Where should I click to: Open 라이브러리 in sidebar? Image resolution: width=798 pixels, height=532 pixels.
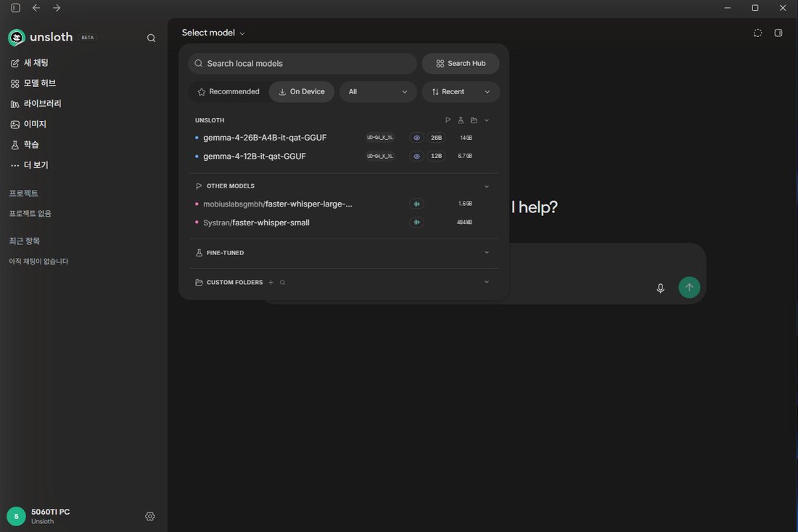point(36,103)
